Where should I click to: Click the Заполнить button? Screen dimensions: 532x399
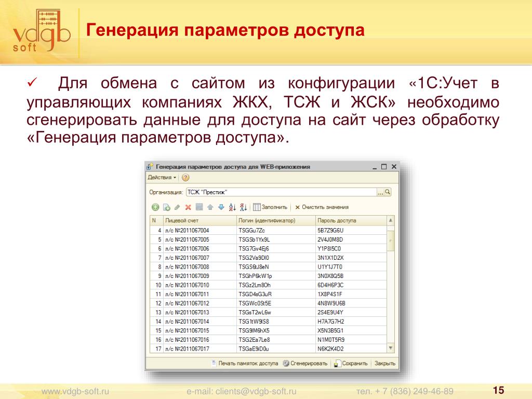270,207
